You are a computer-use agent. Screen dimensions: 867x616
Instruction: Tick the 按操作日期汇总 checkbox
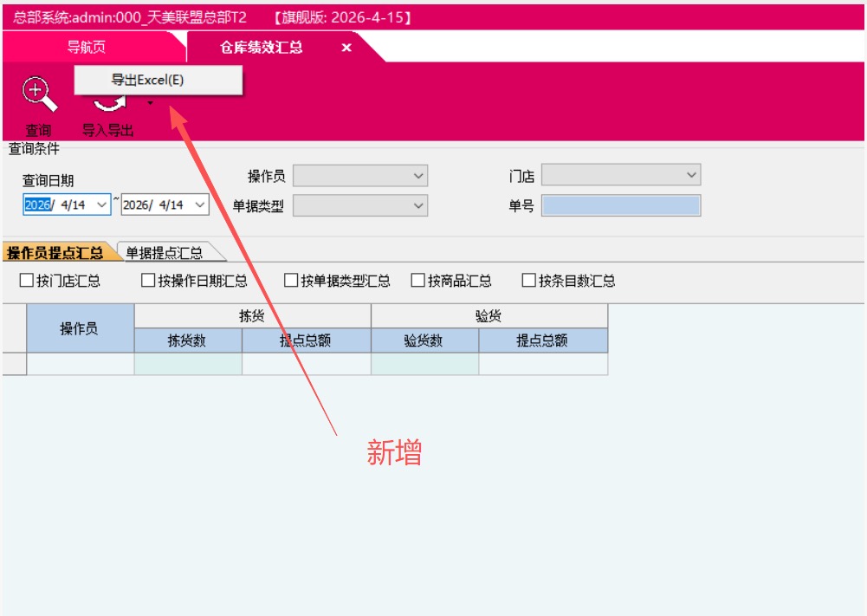coord(148,281)
